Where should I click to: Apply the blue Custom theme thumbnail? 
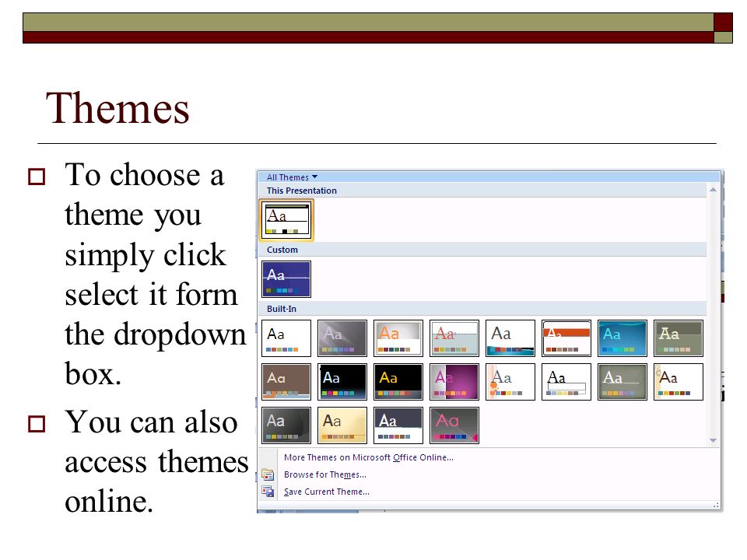coord(286,279)
